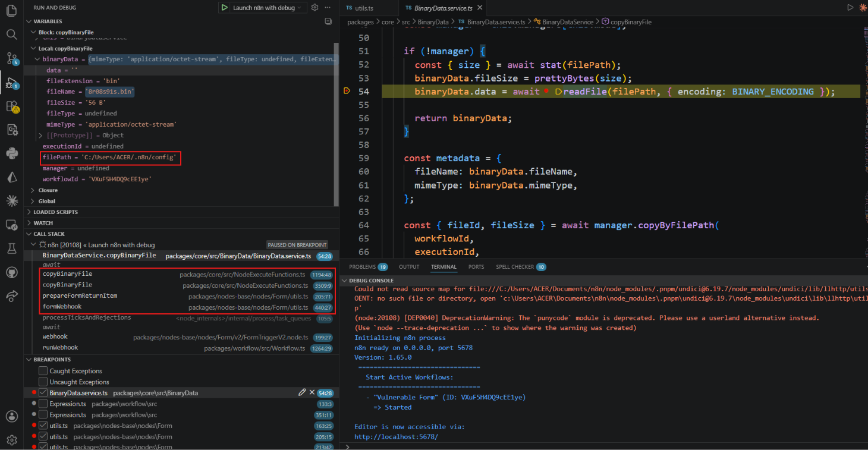Expand the [[Prototype]] entry
Viewport: 868px width, 450px height.
pyautogui.click(x=41, y=135)
